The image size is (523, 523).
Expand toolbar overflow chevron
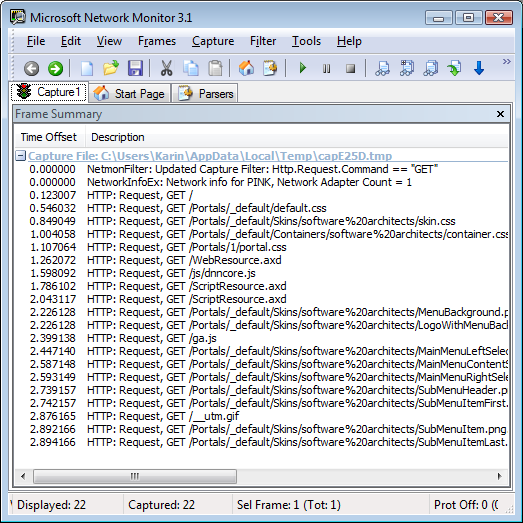click(507, 62)
